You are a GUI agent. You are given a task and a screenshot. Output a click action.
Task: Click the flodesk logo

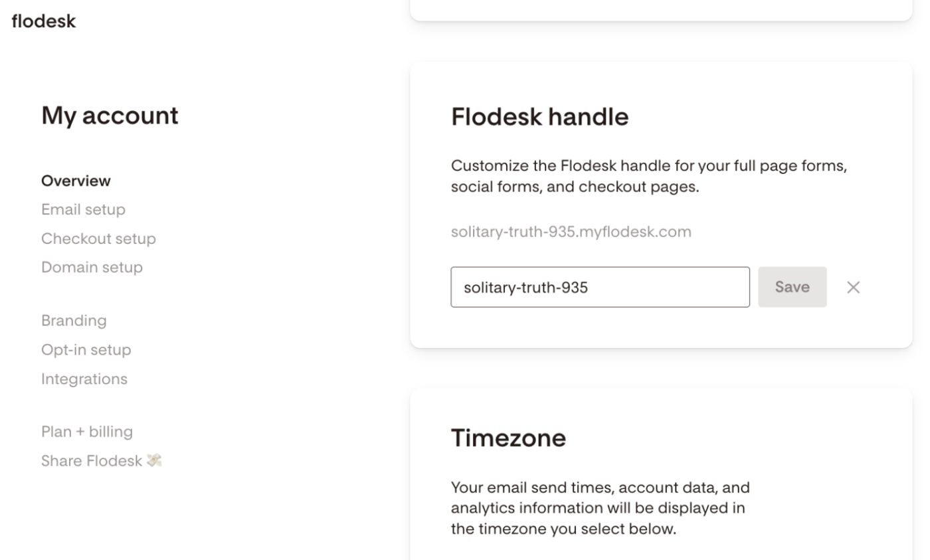click(43, 21)
